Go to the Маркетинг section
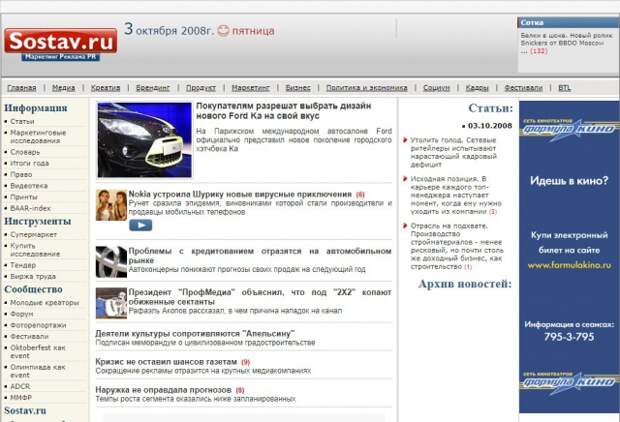 click(251, 88)
